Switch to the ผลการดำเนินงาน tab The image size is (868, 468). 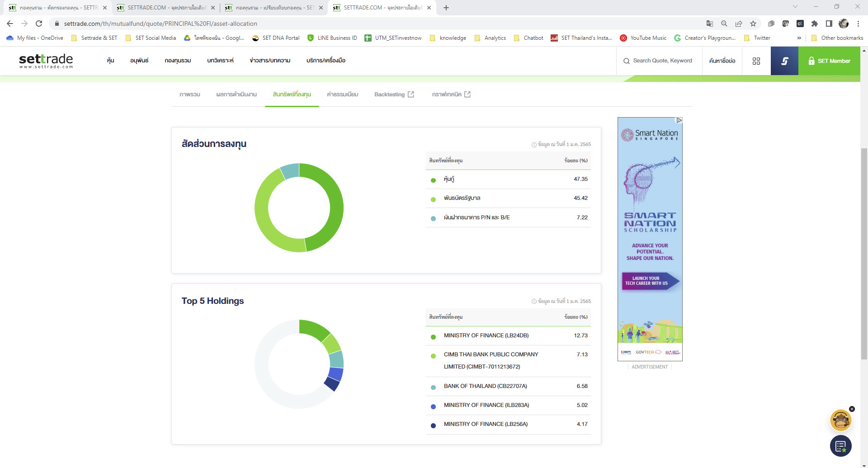236,94
